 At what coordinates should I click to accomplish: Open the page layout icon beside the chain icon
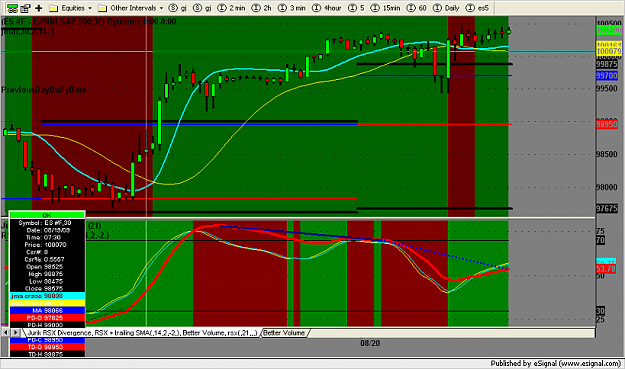click(26, 8)
